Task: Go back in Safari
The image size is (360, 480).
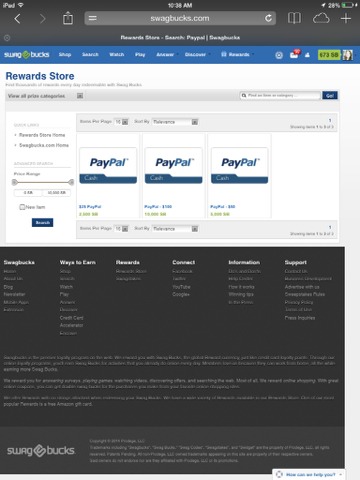Action: click(18, 19)
